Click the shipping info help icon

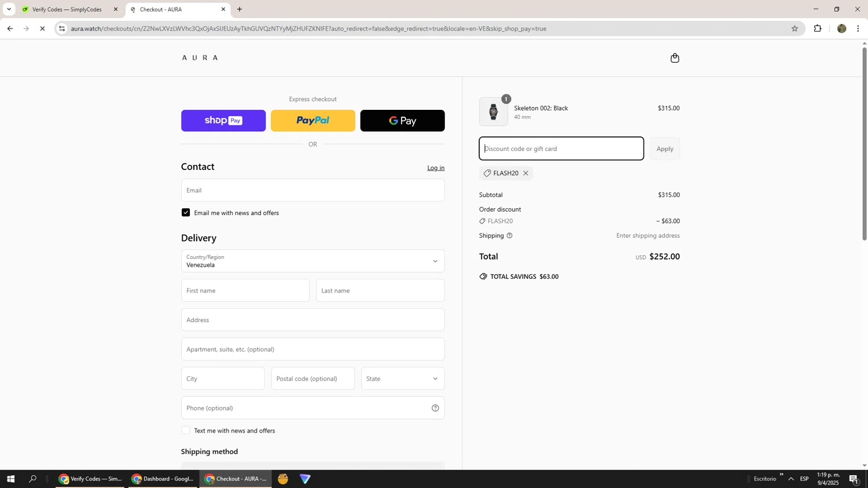coord(509,236)
